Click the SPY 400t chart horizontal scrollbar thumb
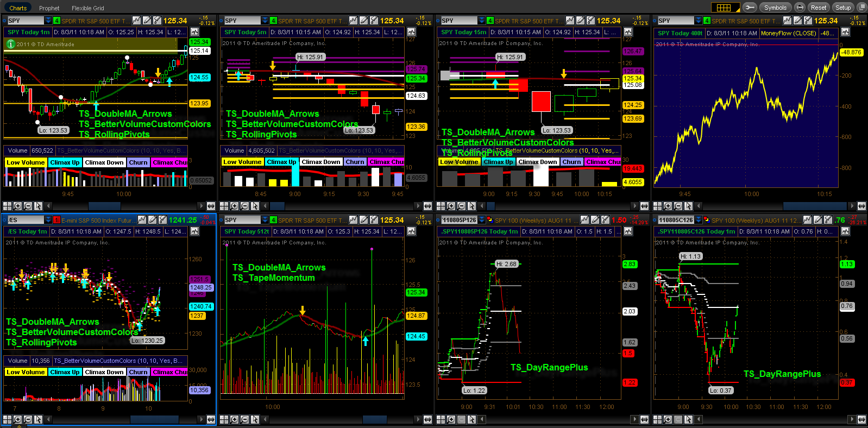The height and width of the screenshot is (428, 868). (x=815, y=206)
